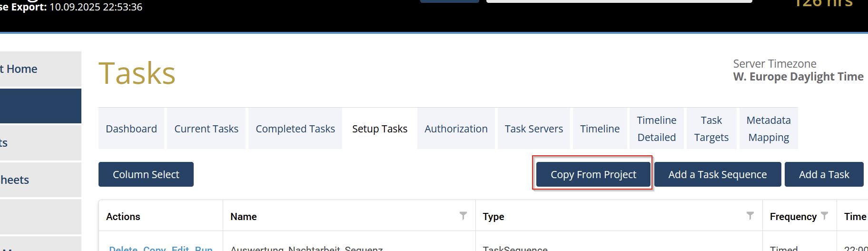Open the Timeline Detailed tab
Screen dimensions: 868x251
point(656,129)
